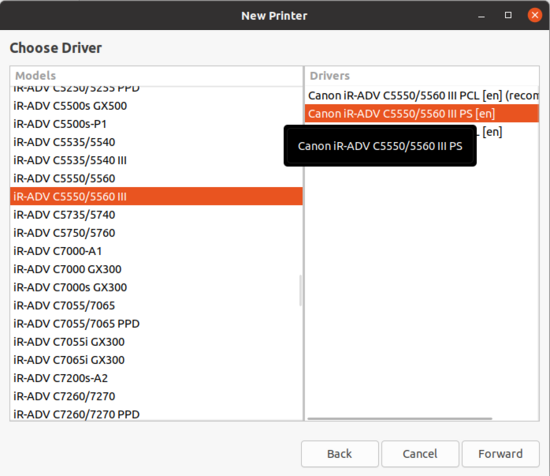Select model iR-ADV C7055i GX300
The width and height of the screenshot is (550, 476).
click(x=156, y=342)
